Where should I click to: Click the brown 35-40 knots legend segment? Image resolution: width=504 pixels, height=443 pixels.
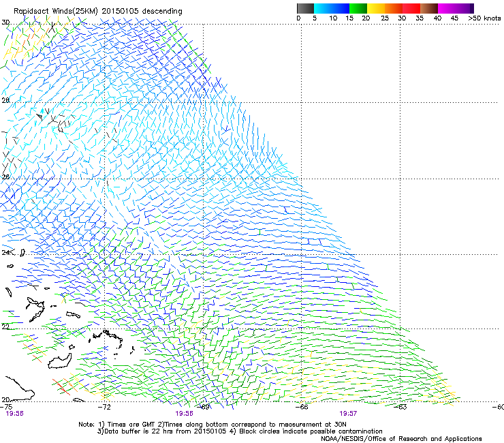pos(429,8)
